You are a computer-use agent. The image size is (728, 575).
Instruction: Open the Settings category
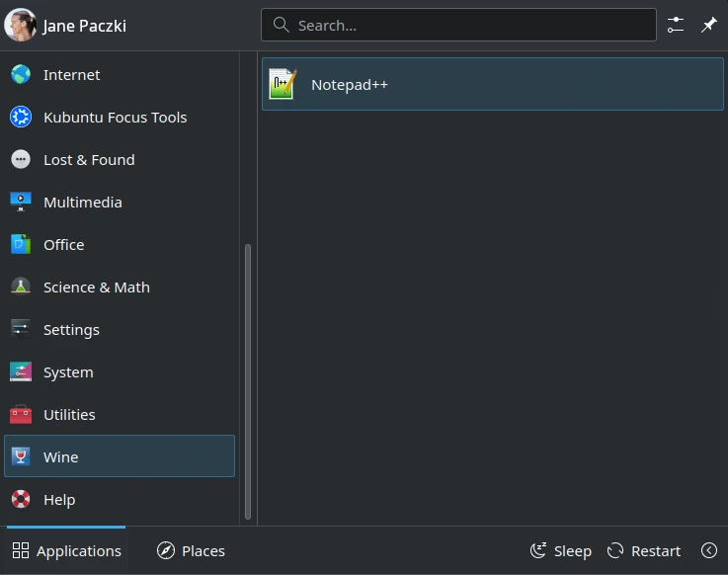click(x=71, y=330)
